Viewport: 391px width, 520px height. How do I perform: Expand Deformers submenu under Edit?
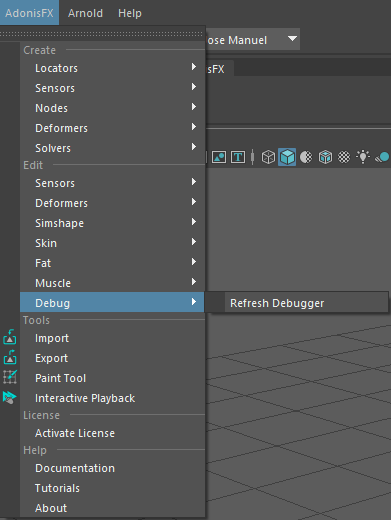point(112,203)
